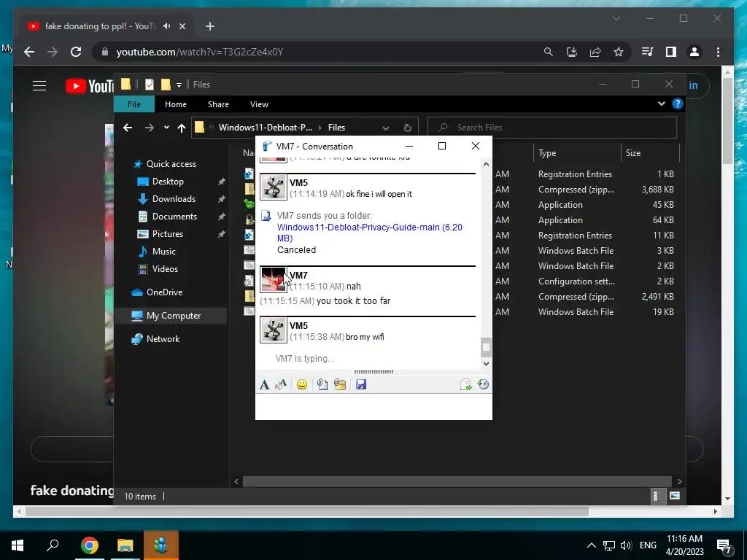The height and width of the screenshot is (560, 747).
Task: Refresh the Files explorer folder
Action: coord(407,128)
